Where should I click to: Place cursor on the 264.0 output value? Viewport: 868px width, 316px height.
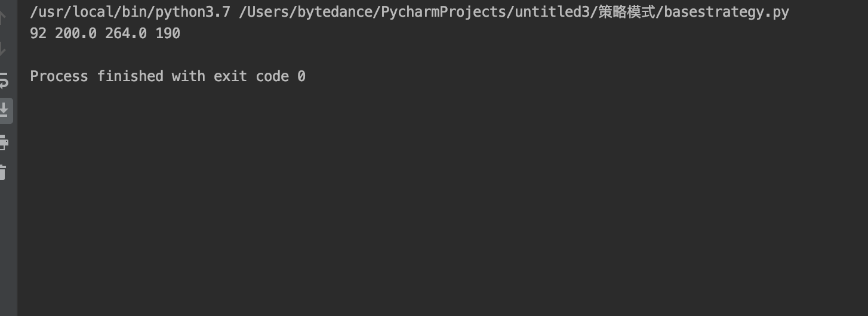click(x=126, y=33)
